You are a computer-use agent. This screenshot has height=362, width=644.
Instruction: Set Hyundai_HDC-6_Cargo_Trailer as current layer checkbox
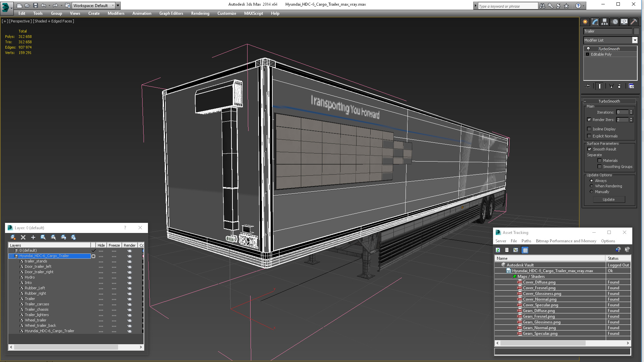pos(94,256)
